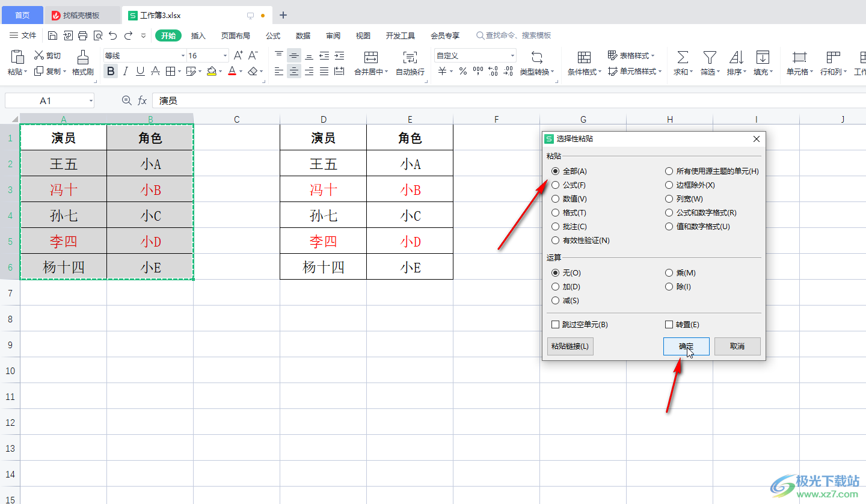Open Print Preview from quick toolbar

98,35
